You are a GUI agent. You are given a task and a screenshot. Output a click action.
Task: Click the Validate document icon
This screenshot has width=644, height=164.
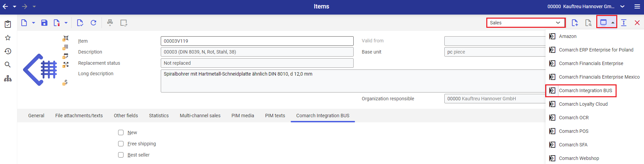pos(80,23)
